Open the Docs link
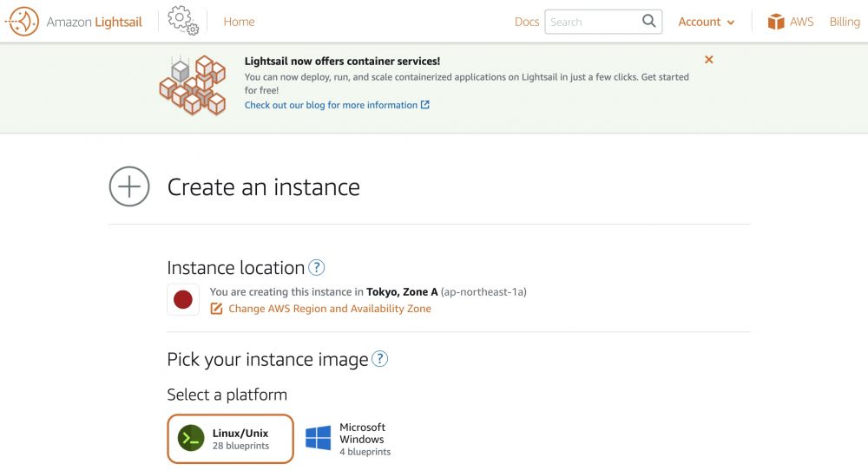 [527, 22]
